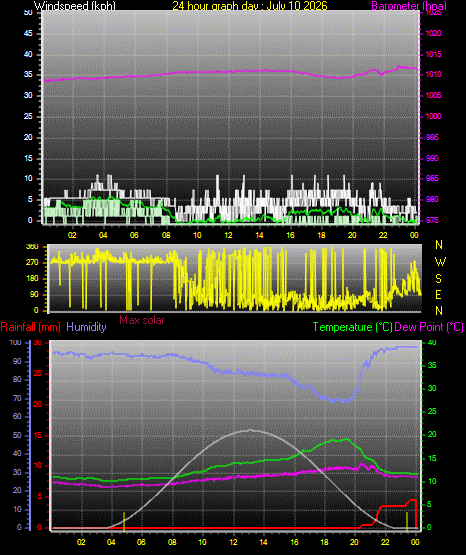Click temperature scale value '25'

pyautogui.click(x=432, y=411)
